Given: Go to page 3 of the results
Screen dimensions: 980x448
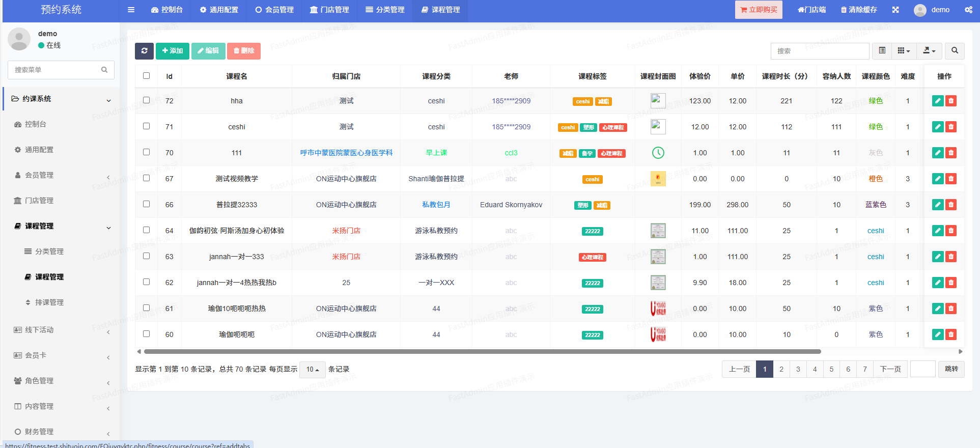Looking at the screenshot, I should pyautogui.click(x=798, y=369).
